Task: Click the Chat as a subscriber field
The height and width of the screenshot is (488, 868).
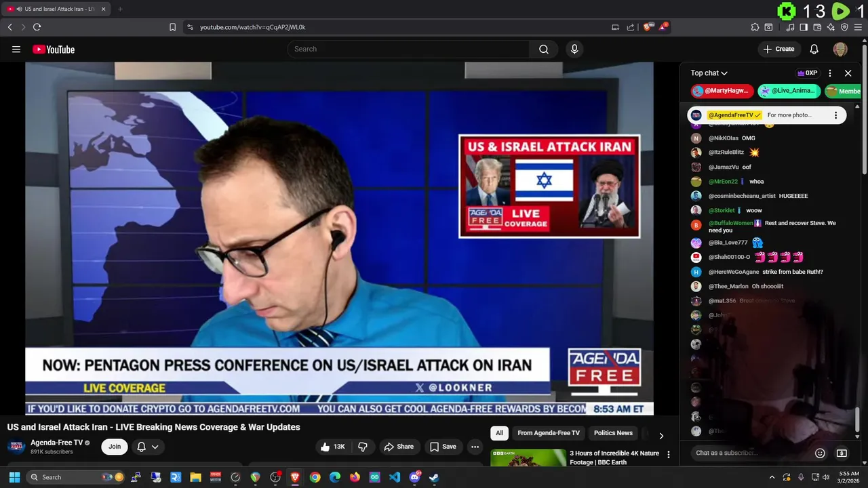Action: point(749,453)
